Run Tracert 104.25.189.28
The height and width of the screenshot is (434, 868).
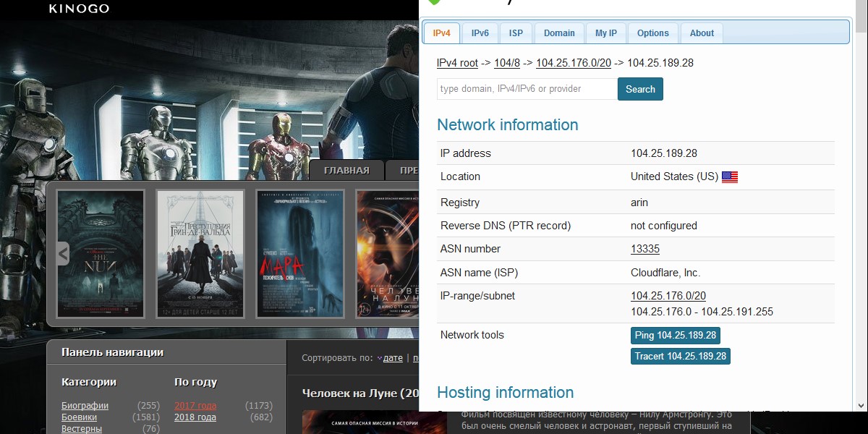tap(680, 357)
